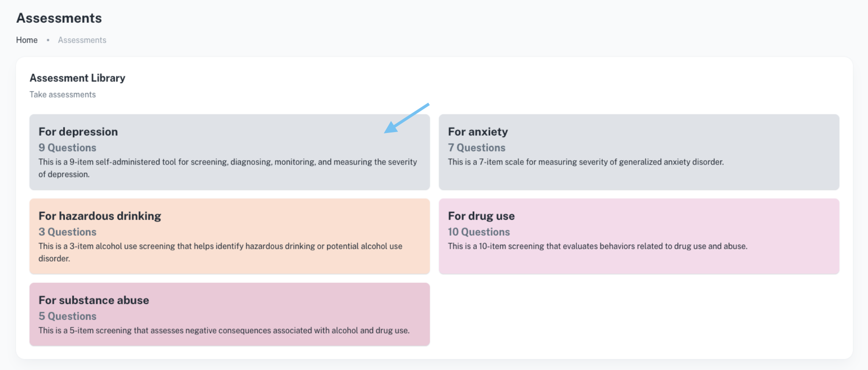This screenshot has height=370, width=868.
Task: Click the 5-item substance screening description
Action: tap(223, 330)
